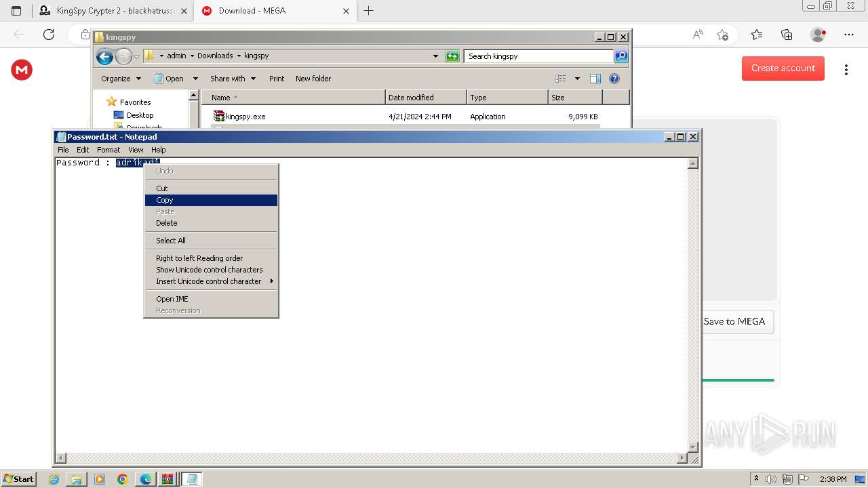Viewport: 868px width, 488px height.
Task: Open Internet Explorer from taskbar
Action: click(x=54, y=479)
